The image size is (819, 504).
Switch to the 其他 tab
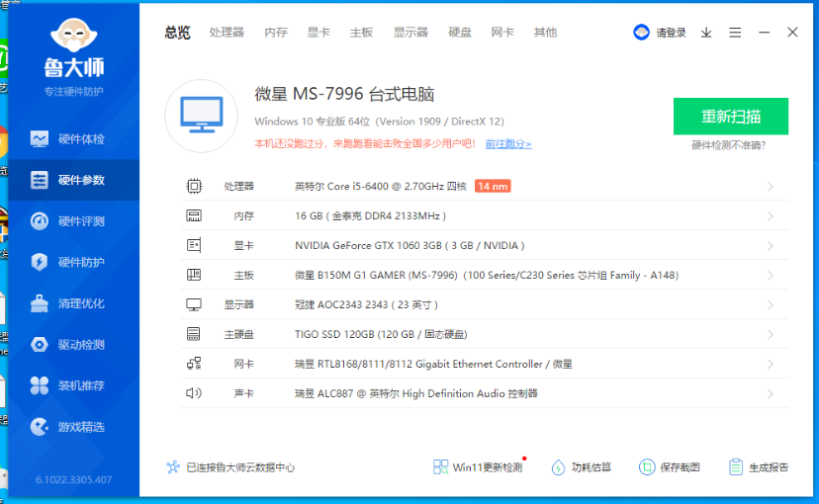pyautogui.click(x=545, y=33)
